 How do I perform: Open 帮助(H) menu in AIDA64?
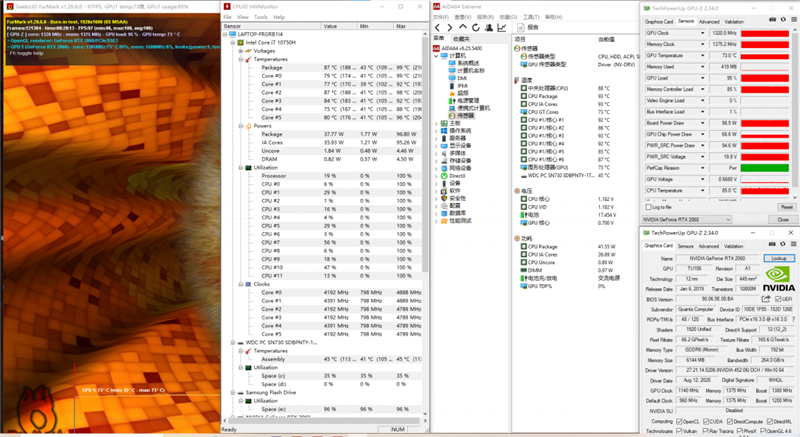pos(553,17)
